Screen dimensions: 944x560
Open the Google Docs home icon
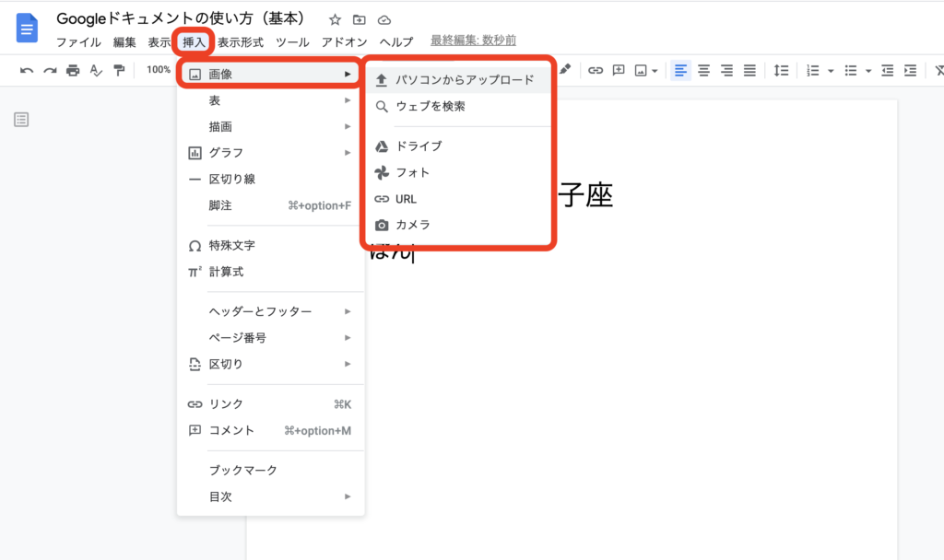click(x=25, y=28)
